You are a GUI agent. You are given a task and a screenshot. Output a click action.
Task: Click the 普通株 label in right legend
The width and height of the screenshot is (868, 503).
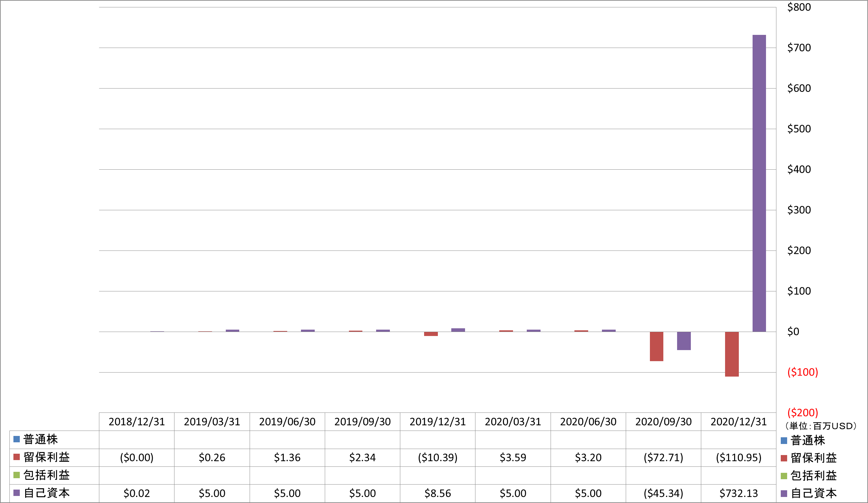pyautogui.click(x=808, y=441)
